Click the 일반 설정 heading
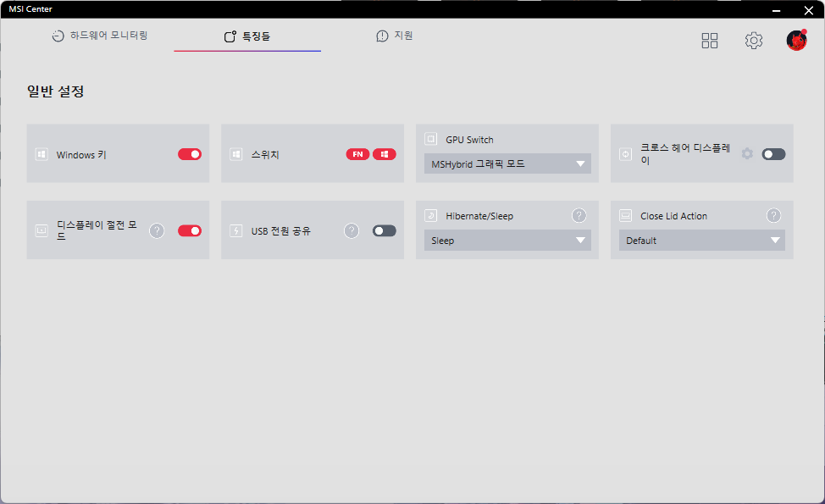This screenshot has width=825, height=504. click(56, 91)
